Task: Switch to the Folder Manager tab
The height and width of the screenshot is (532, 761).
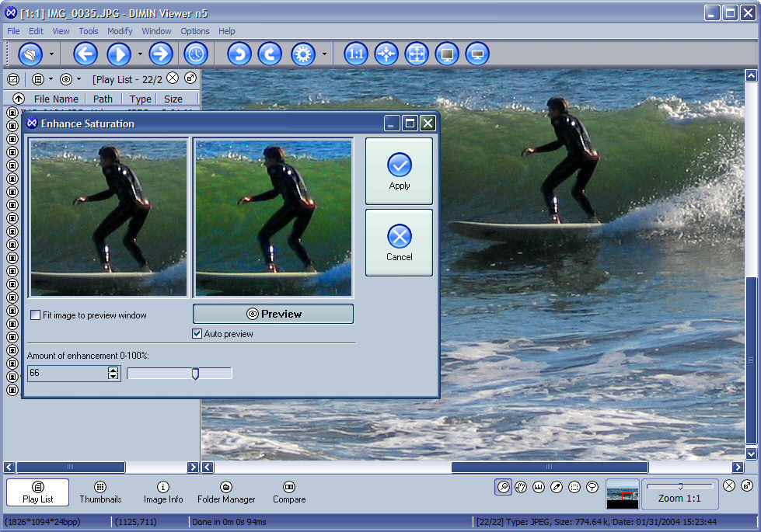Action: (226, 492)
